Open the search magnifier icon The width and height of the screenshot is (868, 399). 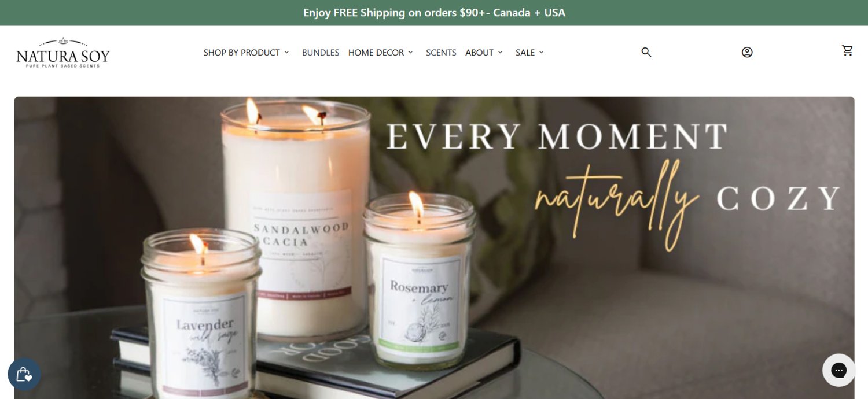pos(646,52)
